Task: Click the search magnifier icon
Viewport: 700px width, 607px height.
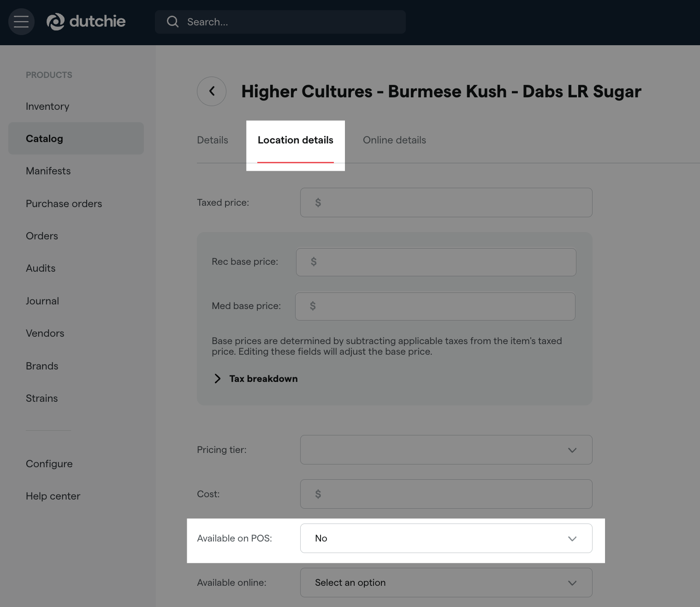Action: click(172, 22)
